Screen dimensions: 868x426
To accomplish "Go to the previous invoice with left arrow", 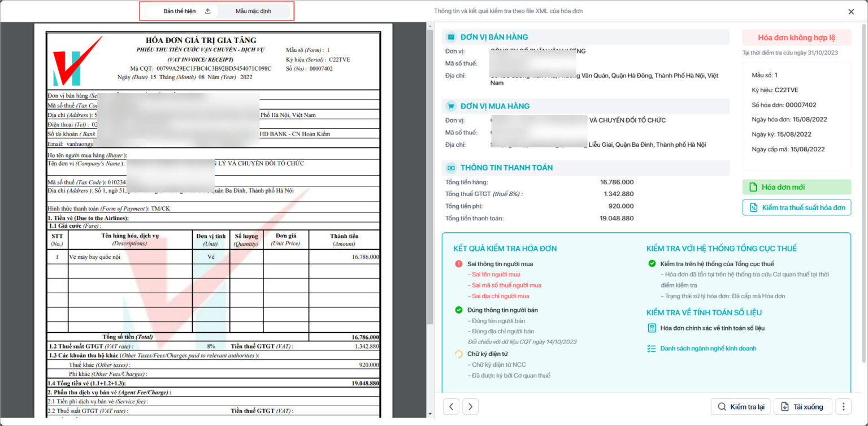I will click(x=451, y=406).
